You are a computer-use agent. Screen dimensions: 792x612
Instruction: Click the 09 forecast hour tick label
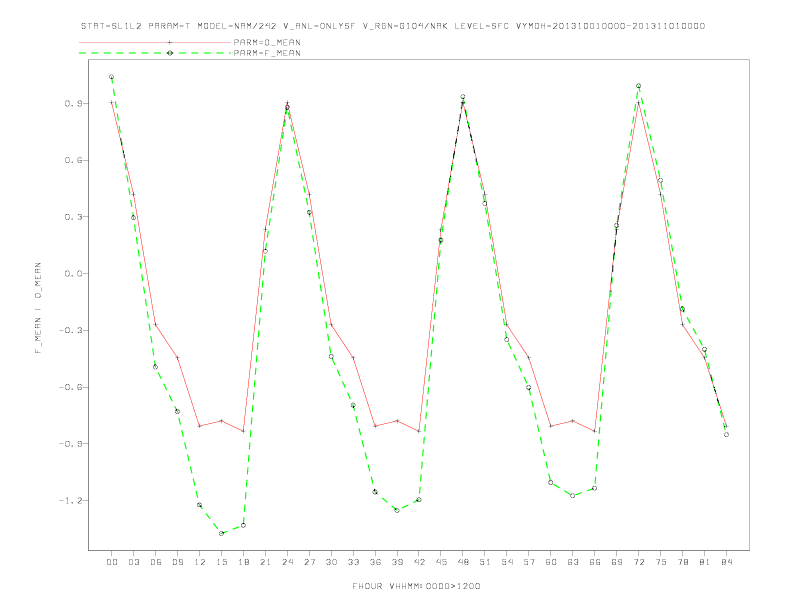click(x=177, y=562)
